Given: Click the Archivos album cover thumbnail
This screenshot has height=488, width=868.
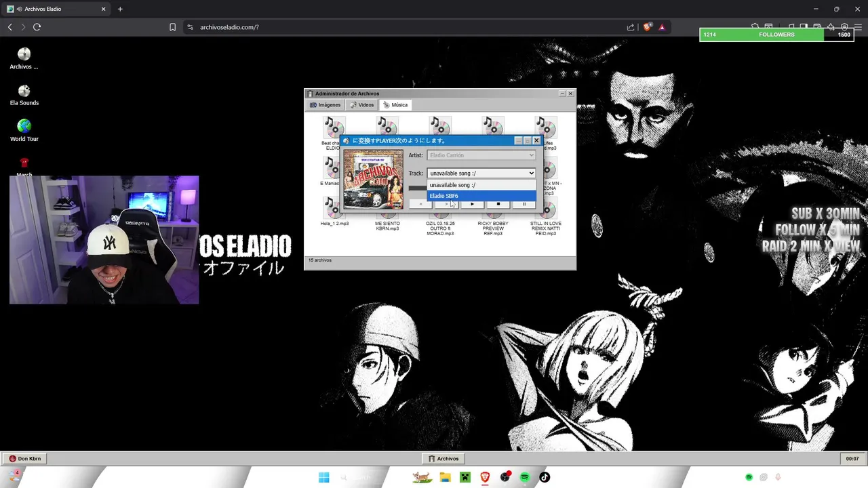Looking at the screenshot, I should point(372,179).
